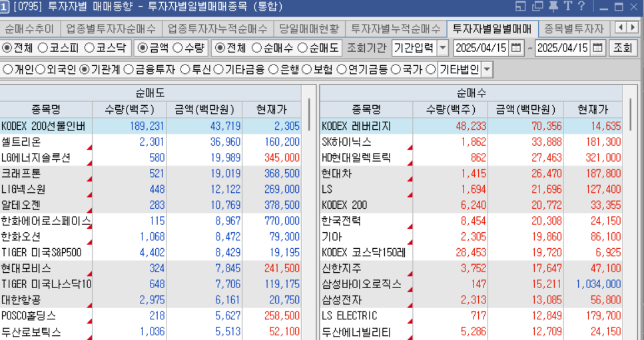The image size is (644, 340).
Task: Select the KODEX 200선물인버 row
Action: (151, 126)
